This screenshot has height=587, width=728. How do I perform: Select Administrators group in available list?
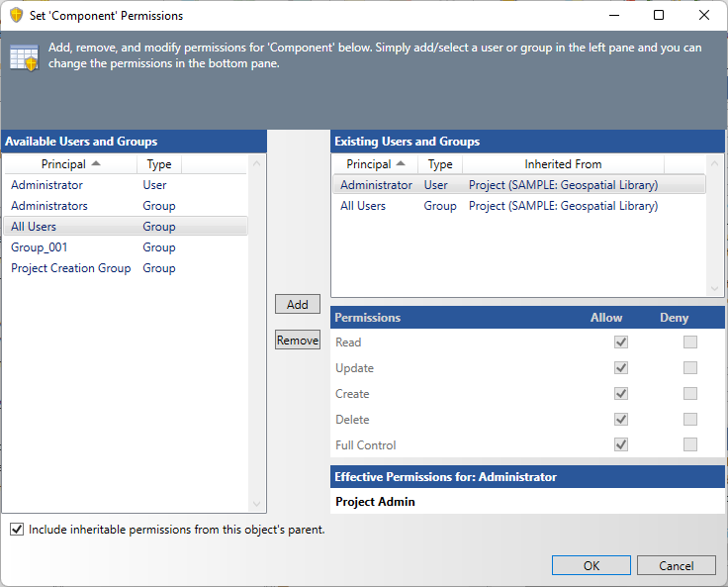pos(49,206)
